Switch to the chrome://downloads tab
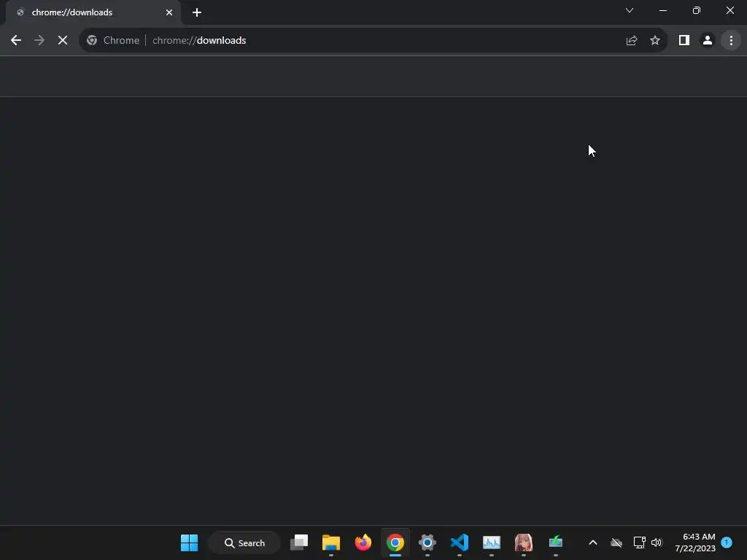Screen dimensions: 747x560 point(90,12)
